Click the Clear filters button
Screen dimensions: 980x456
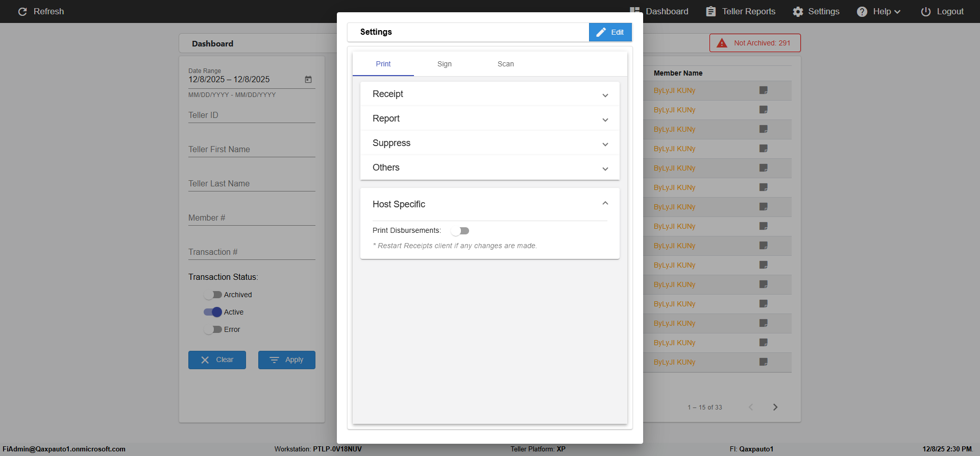coord(217,360)
